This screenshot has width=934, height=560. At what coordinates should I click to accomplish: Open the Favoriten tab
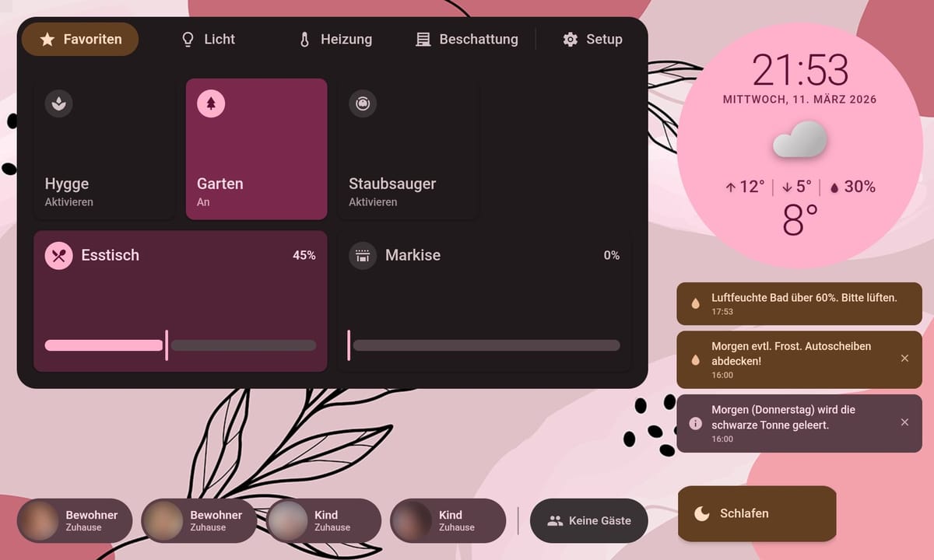[80, 39]
